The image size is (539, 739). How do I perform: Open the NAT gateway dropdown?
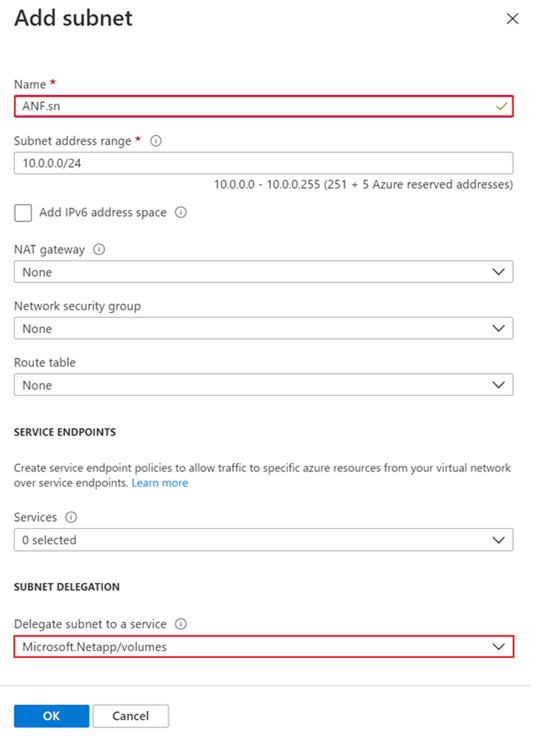click(x=263, y=272)
